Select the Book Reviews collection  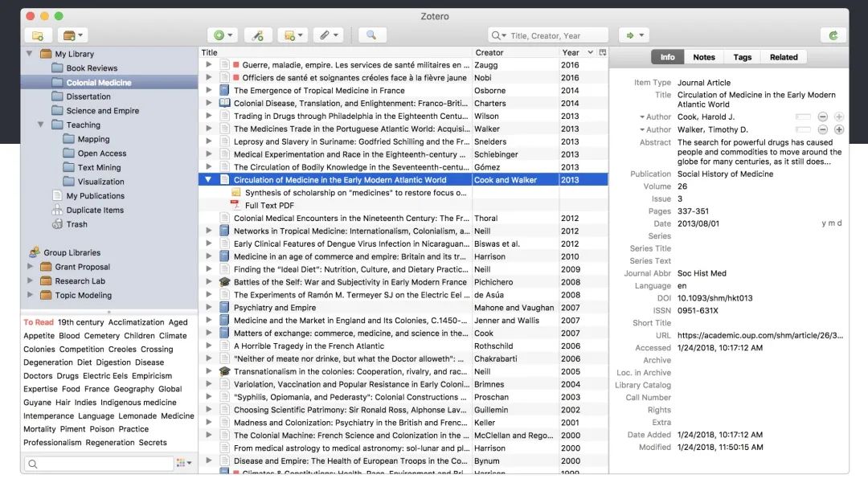click(92, 68)
